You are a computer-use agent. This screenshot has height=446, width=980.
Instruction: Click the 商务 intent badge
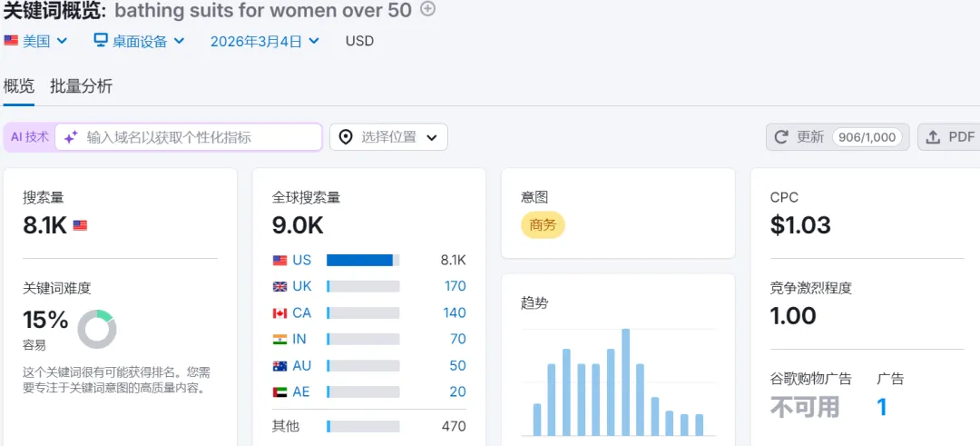click(x=543, y=225)
